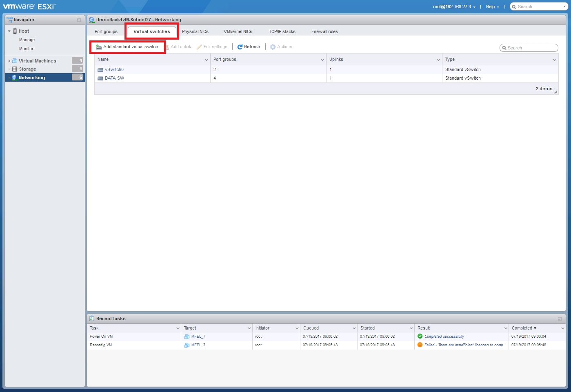Click the Virtual Machines count badge
This screenshot has width=571, height=392.
[x=78, y=60]
